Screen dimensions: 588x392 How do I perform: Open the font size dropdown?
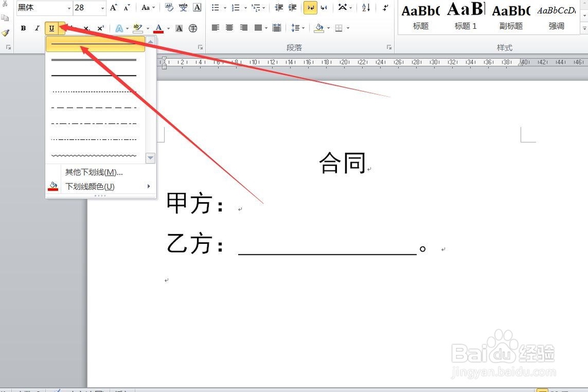(x=102, y=8)
